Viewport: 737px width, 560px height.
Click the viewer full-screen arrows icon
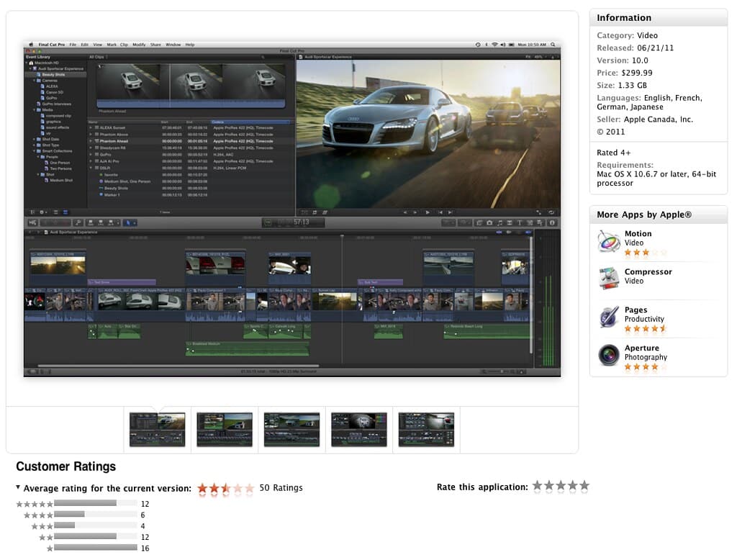[x=538, y=212]
